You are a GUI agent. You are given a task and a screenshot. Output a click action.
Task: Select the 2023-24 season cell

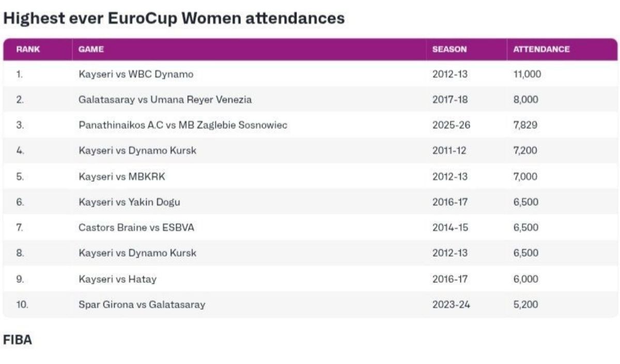click(451, 305)
